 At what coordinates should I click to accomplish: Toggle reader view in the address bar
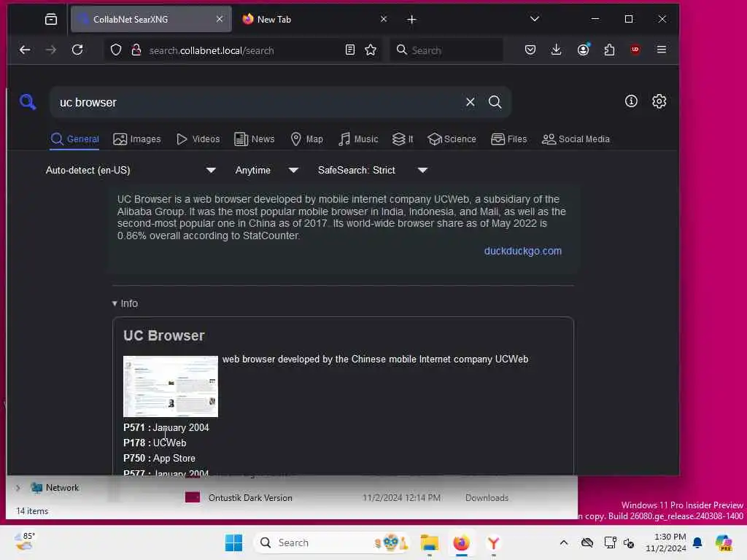pyautogui.click(x=350, y=50)
